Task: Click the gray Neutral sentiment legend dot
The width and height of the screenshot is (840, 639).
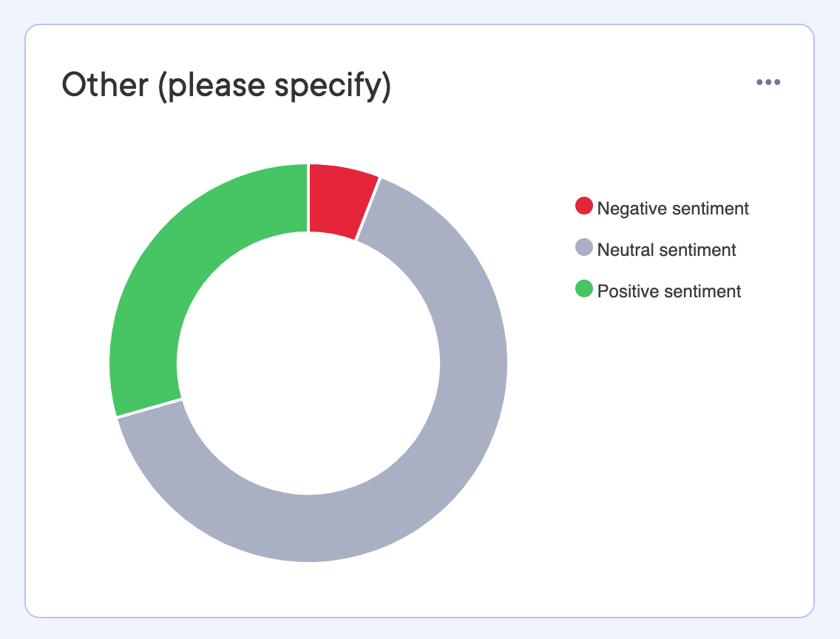Action: coord(584,248)
